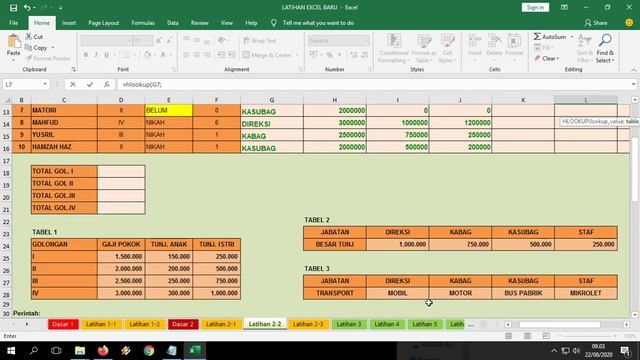Click the AutoSum sigma icon
This screenshot has height=360, width=640.
tap(537, 37)
